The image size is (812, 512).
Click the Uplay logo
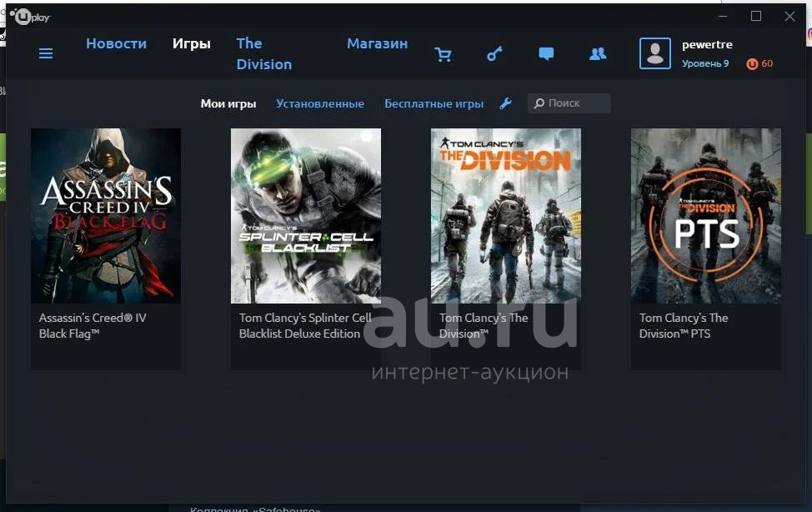(31, 18)
